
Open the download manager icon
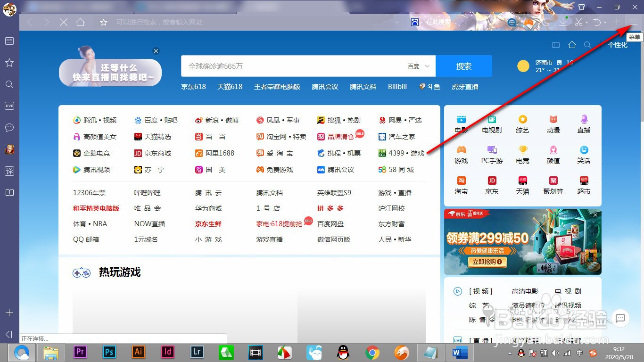point(563,22)
